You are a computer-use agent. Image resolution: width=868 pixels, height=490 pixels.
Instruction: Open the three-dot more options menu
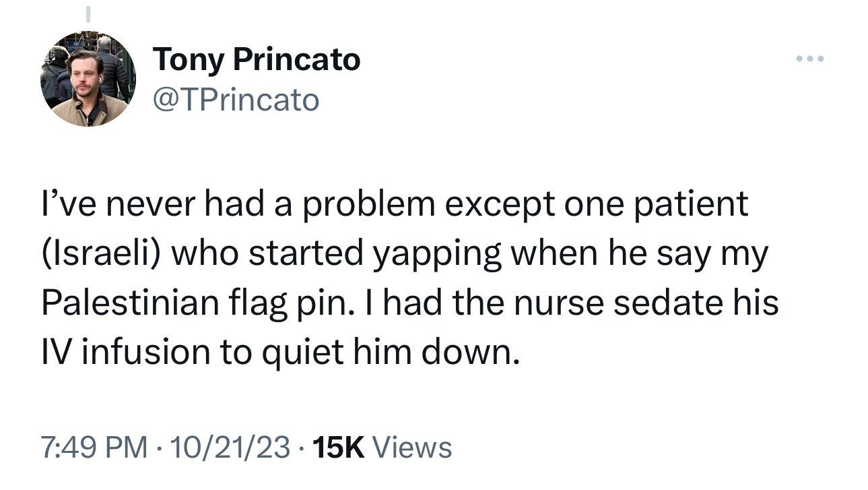click(809, 59)
